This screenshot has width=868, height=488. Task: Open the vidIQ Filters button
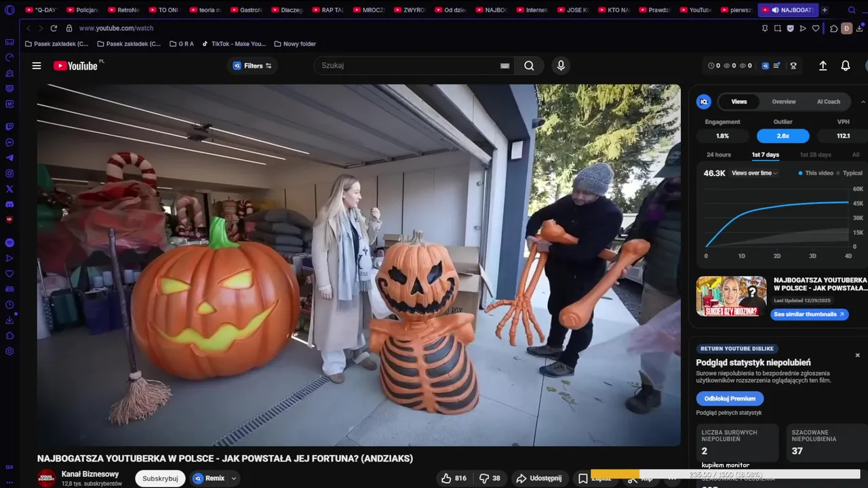click(252, 66)
